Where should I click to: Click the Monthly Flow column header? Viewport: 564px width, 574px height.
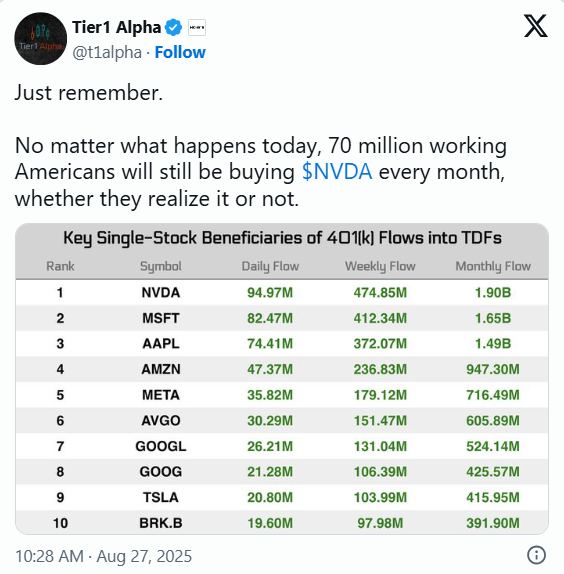pos(493,266)
